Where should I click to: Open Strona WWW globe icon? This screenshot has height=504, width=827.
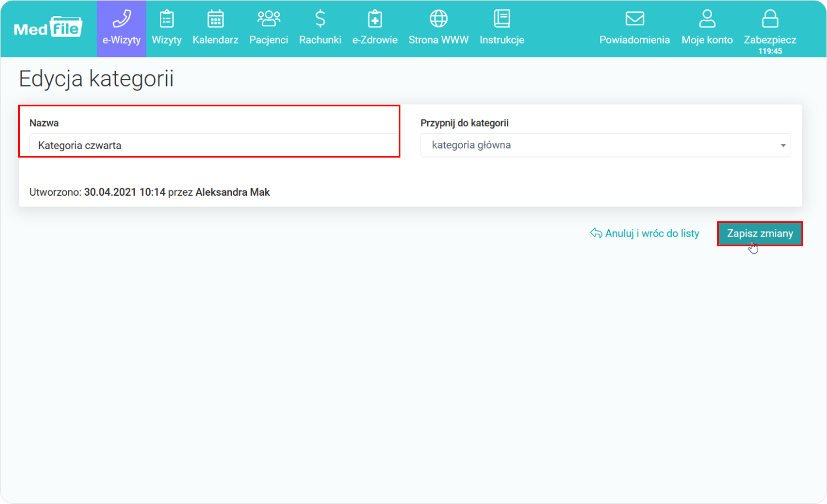[x=439, y=19]
